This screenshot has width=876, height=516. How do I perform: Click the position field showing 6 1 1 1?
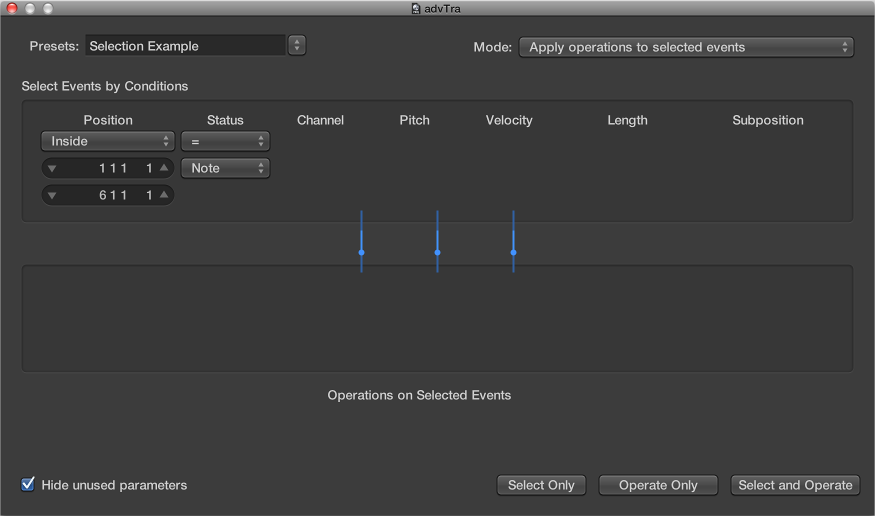108,195
